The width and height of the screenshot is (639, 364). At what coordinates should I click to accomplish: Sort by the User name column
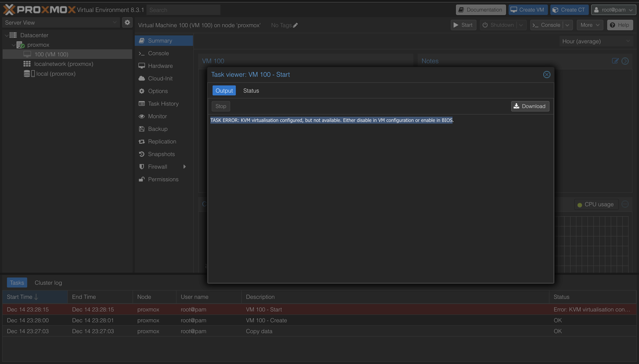209,297
